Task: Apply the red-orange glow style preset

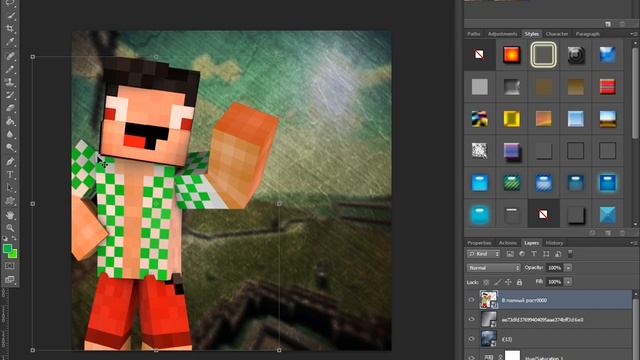Action: click(511, 54)
